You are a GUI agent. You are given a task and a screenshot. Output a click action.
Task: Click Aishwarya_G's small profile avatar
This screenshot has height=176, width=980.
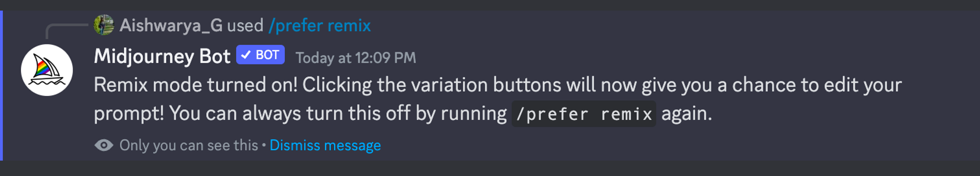(x=104, y=25)
